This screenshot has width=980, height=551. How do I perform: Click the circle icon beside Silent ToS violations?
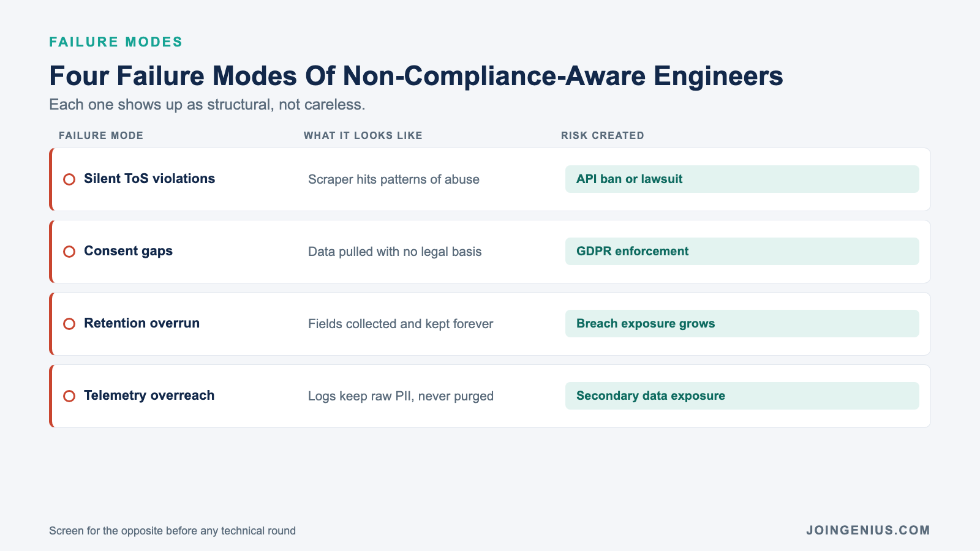pos(69,179)
